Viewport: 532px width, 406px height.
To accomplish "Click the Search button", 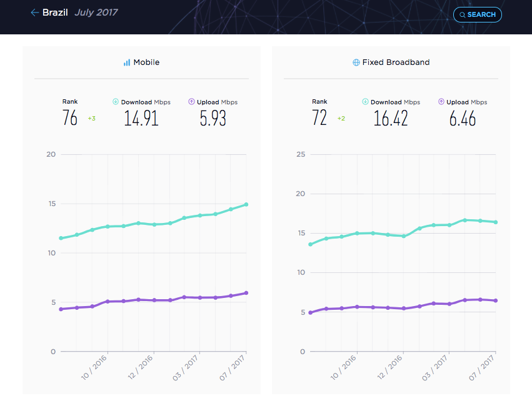I will click(x=478, y=14).
